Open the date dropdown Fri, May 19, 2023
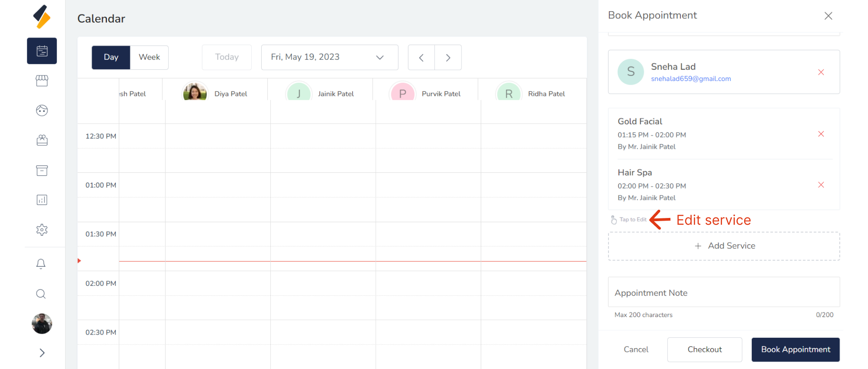 click(x=330, y=57)
